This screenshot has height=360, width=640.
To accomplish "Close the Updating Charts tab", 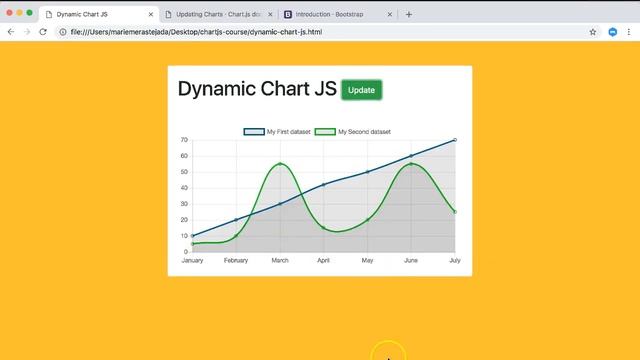I will pyautogui.click(x=270, y=14).
